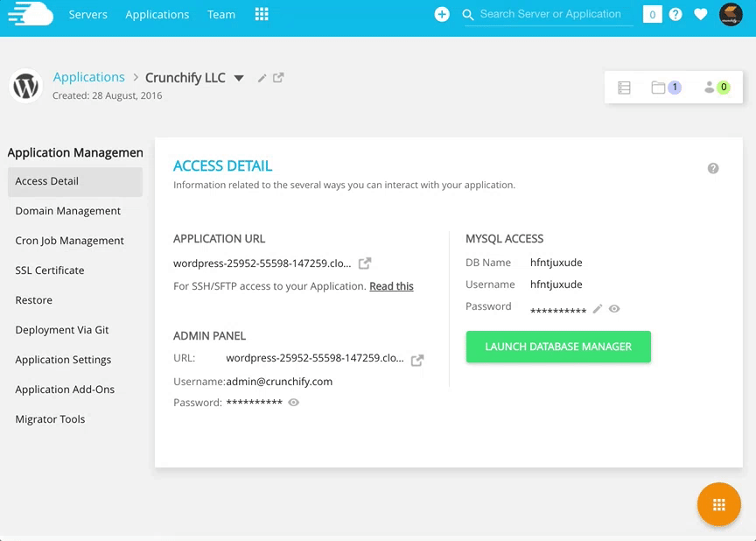Open the help question mark in header

[675, 14]
